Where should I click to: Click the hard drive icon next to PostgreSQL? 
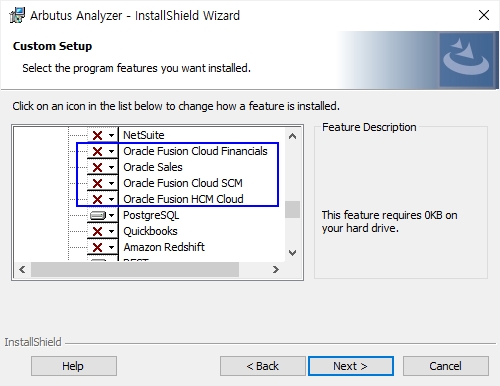tap(98, 216)
